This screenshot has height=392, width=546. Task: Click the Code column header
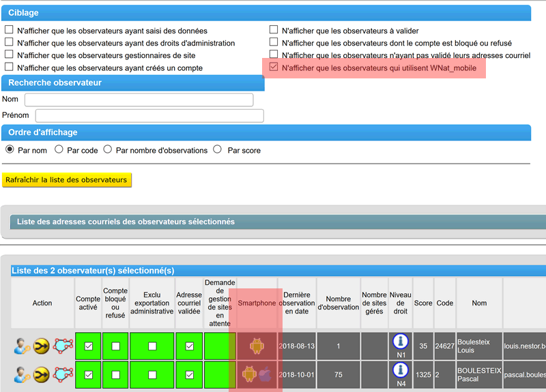[445, 303]
